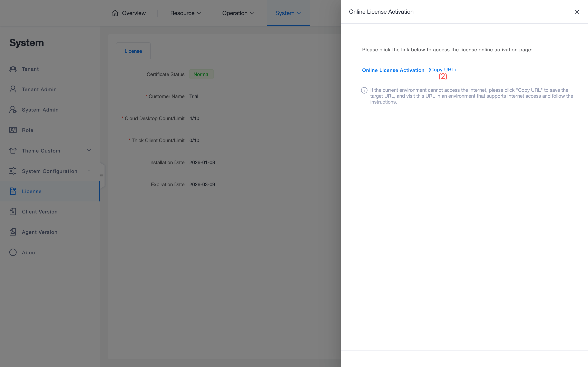Click the About info icon
This screenshot has height=367, width=588.
(13, 252)
